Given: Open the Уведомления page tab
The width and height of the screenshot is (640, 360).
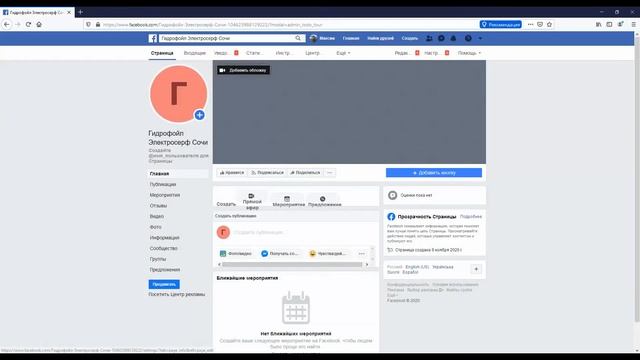Looking at the screenshot, I should [221, 53].
